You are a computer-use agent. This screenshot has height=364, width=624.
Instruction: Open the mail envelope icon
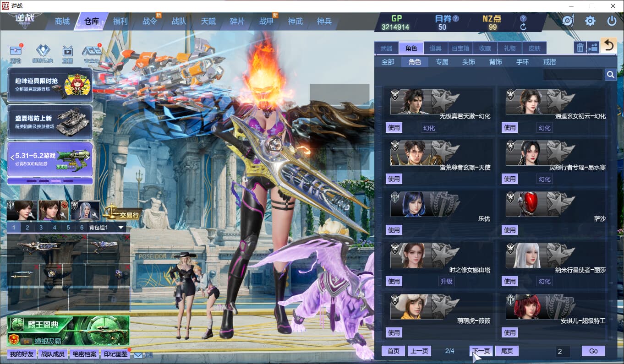138,355
